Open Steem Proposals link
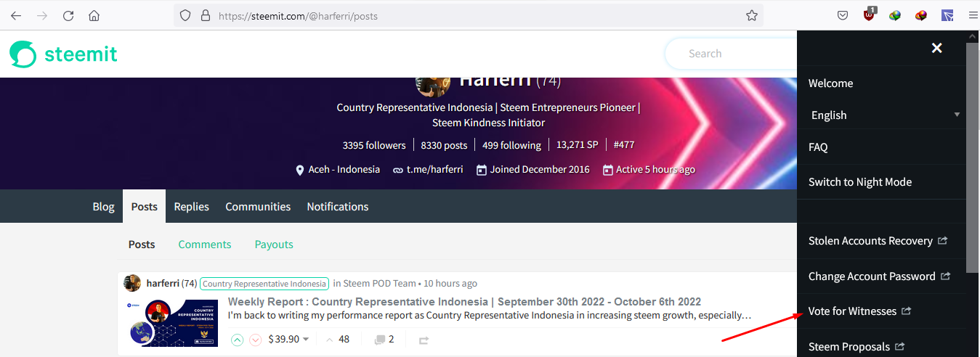This screenshot has height=357, width=980. [x=857, y=347]
